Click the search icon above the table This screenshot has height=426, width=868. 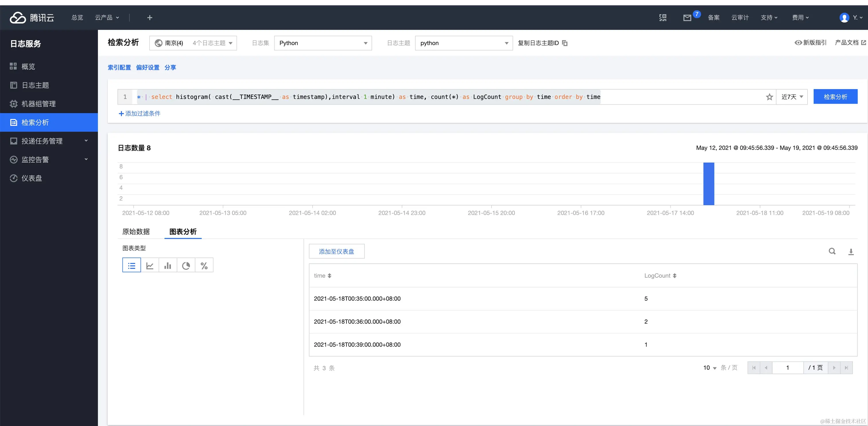click(832, 251)
